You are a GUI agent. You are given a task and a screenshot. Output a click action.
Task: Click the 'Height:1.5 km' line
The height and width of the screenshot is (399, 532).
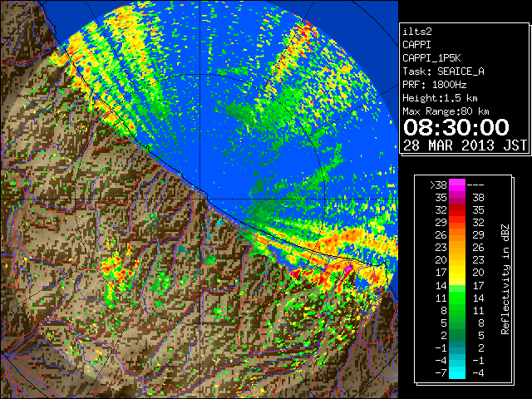[440, 98]
